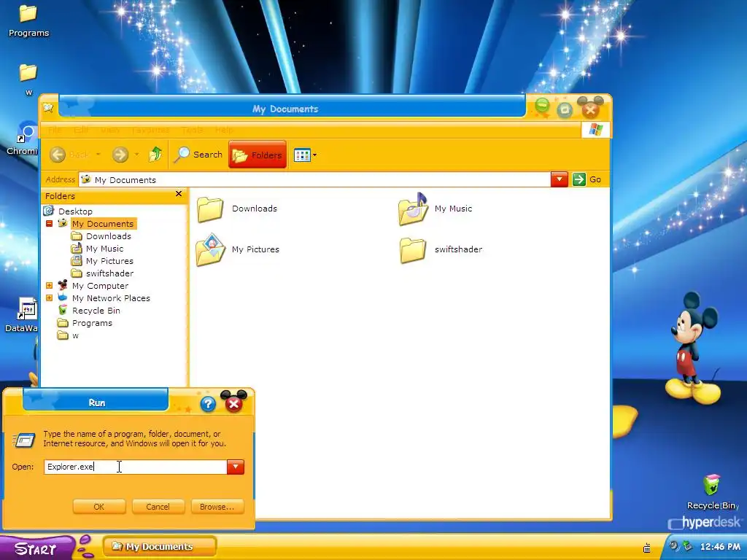Click the Windows flag logo in the menu bar

(595, 130)
